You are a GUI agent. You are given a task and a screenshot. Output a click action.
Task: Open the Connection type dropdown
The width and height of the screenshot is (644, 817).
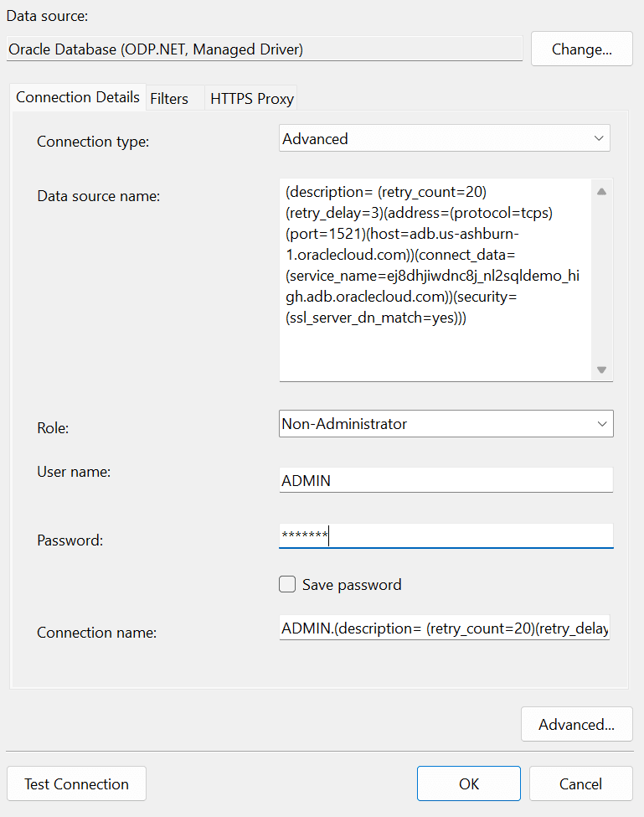(x=444, y=137)
